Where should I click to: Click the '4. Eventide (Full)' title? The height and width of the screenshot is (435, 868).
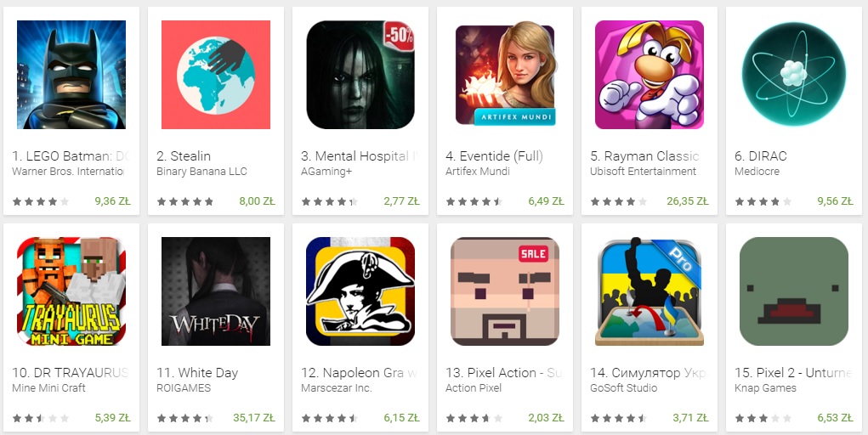494,156
